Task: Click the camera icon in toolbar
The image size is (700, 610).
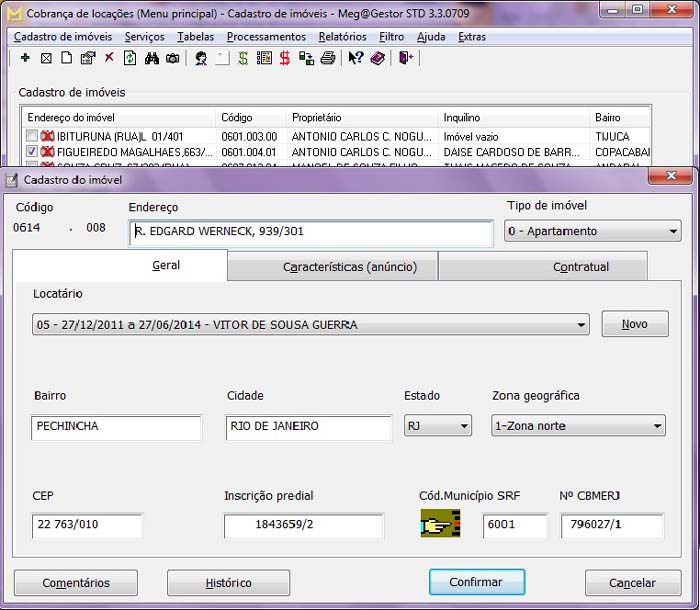Action: [172, 59]
